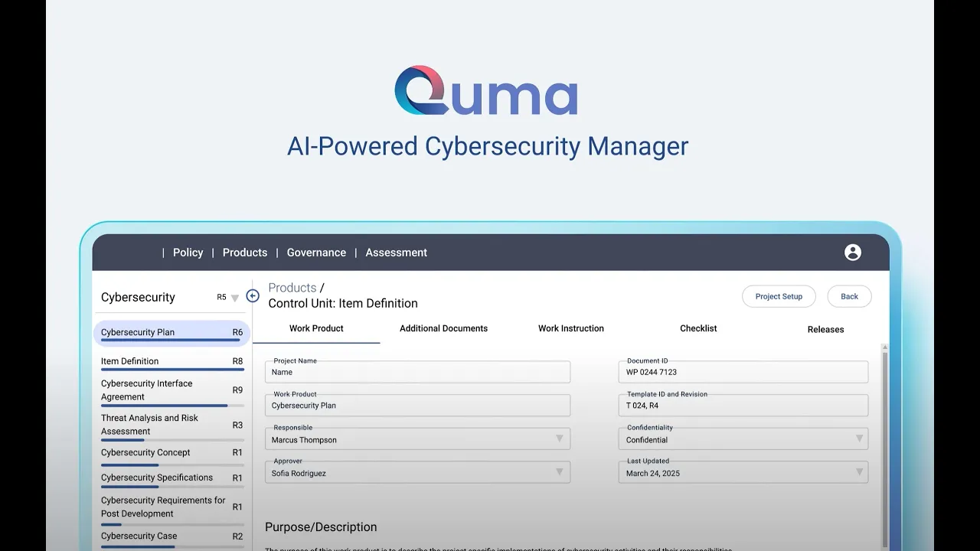Switch to the Work Instruction tab

[x=571, y=328]
